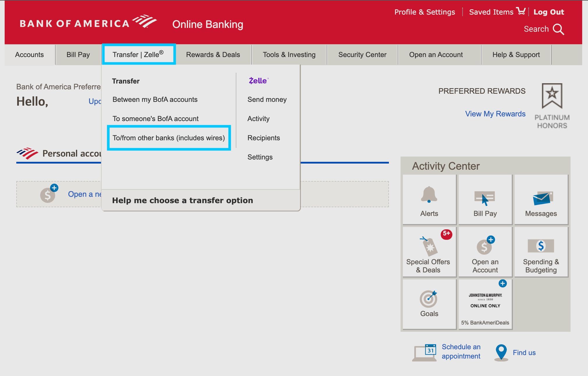The image size is (588, 376).
Task: Open the Saved Items cart icon
Action: point(521,11)
